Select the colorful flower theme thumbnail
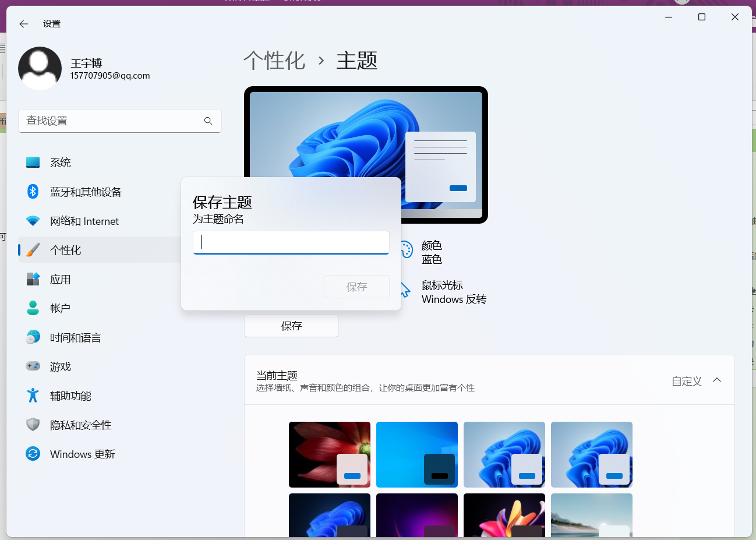 click(x=504, y=515)
